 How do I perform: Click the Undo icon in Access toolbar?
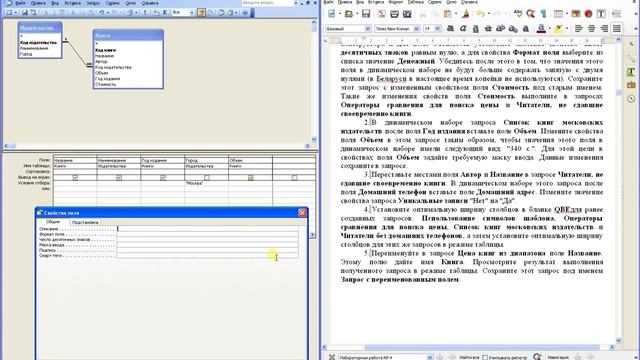tap(101, 13)
